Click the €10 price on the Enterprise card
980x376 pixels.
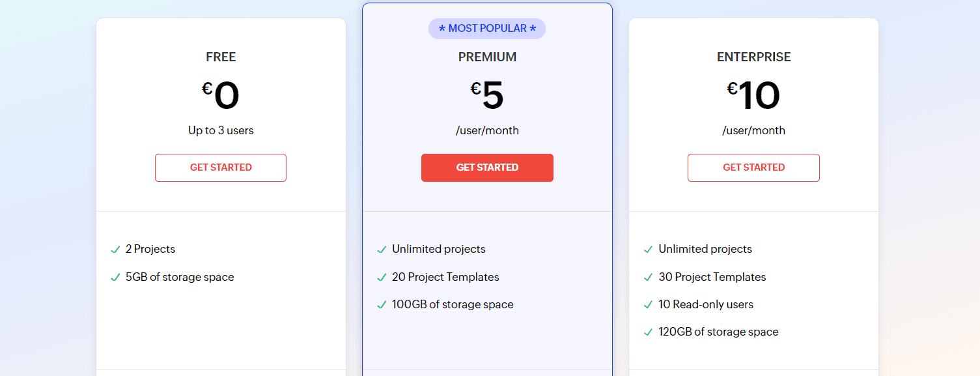pos(753,94)
